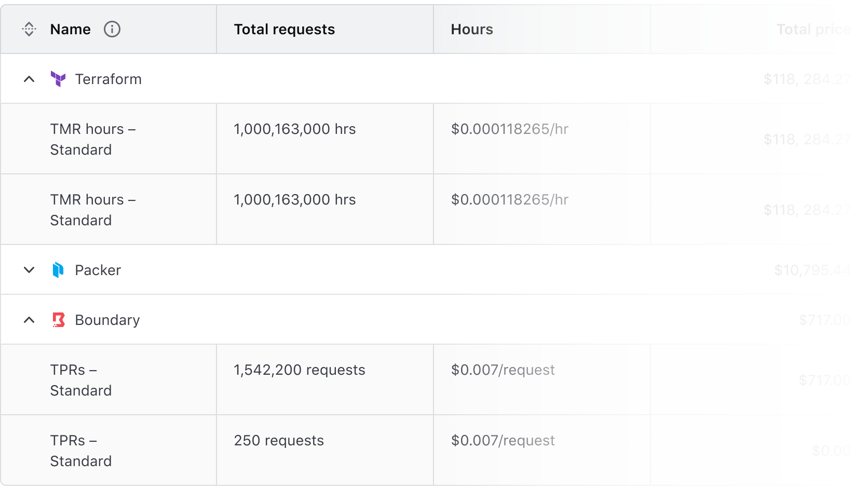Click the expand-all rows icon beside Name

click(29, 30)
